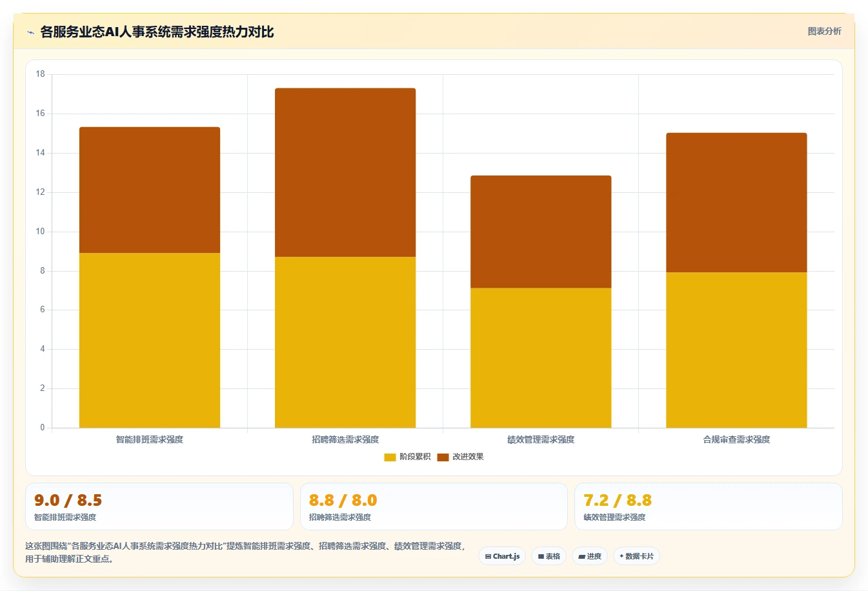
Task: Click the brown bar segment for 合规审查需求强度
Action: click(x=736, y=203)
